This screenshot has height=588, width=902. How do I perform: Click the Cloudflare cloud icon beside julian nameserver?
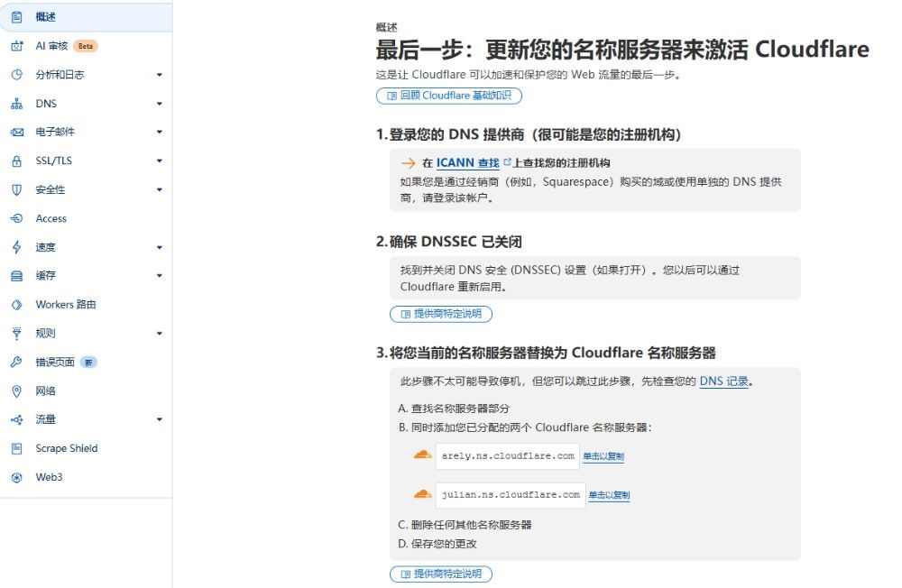tap(423, 493)
